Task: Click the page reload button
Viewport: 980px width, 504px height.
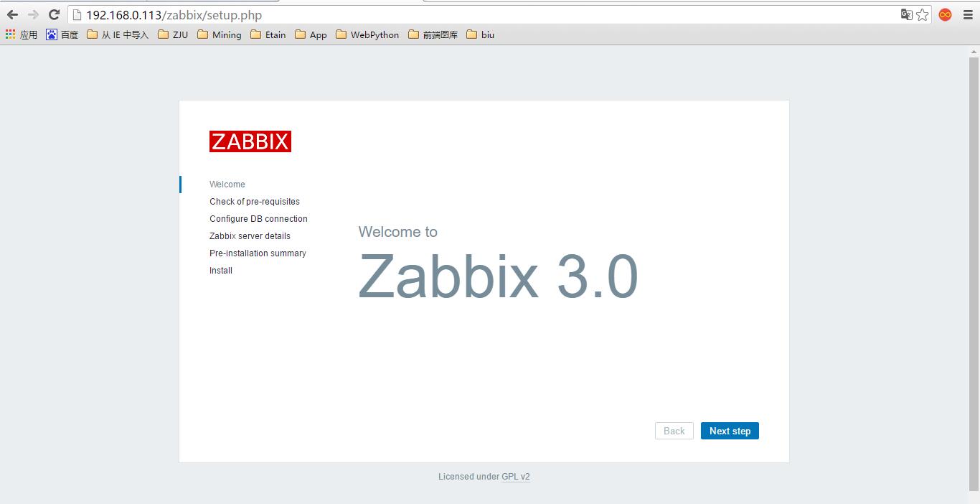Action: pyautogui.click(x=55, y=14)
